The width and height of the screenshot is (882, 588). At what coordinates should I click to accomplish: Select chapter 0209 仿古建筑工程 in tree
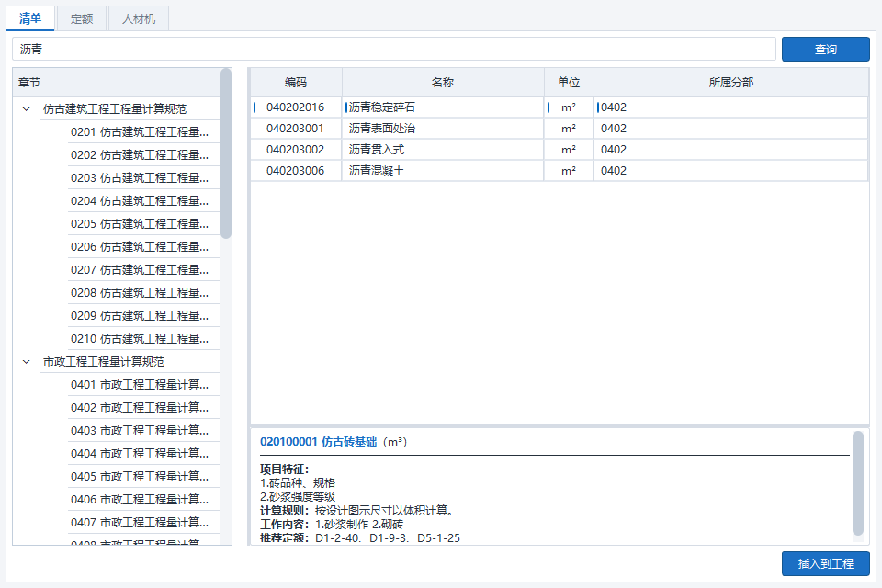click(x=140, y=316)
